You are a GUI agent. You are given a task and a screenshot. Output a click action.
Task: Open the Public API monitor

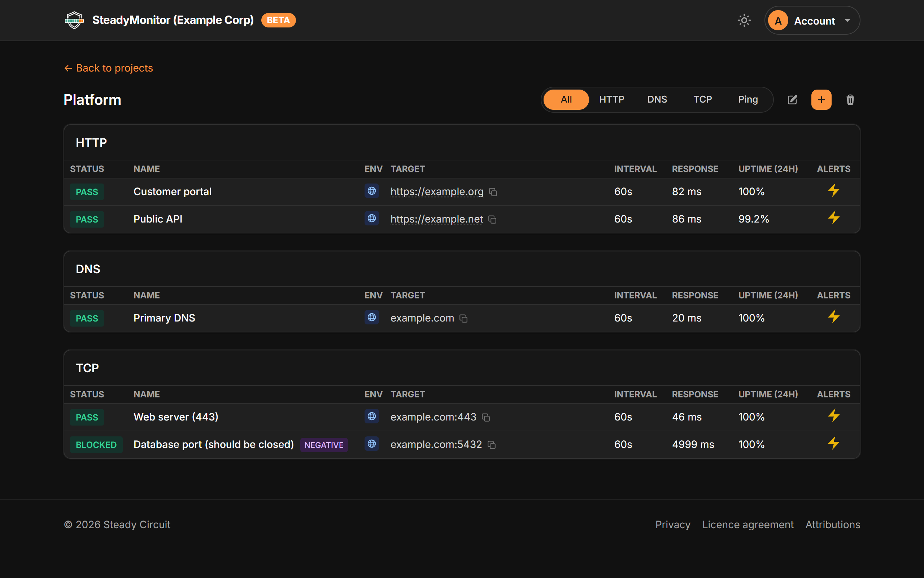(x=158, y=219)
